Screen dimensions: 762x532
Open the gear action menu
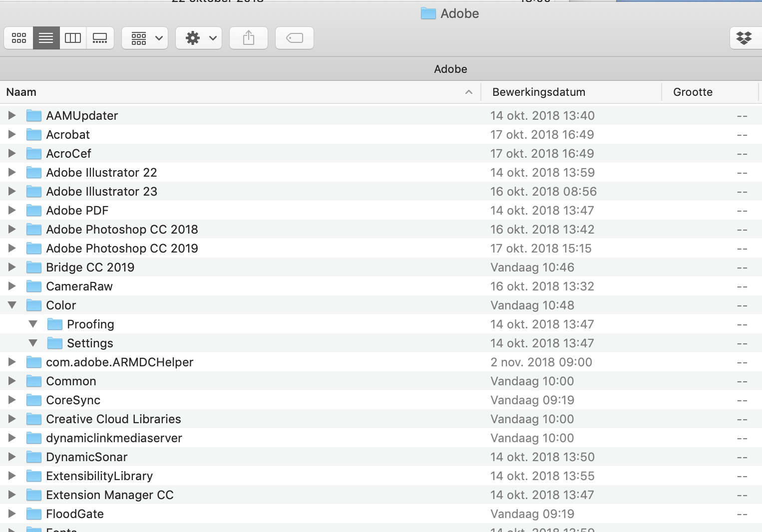[x=199, y=38]
